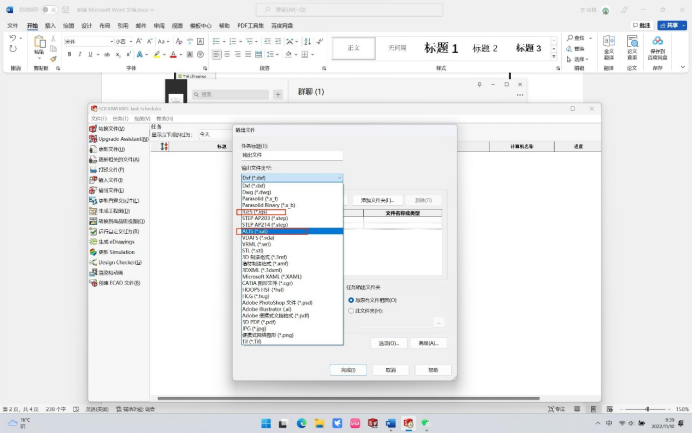
Task: Click the Redo arrow in Word
Action: tap(13, 49)
